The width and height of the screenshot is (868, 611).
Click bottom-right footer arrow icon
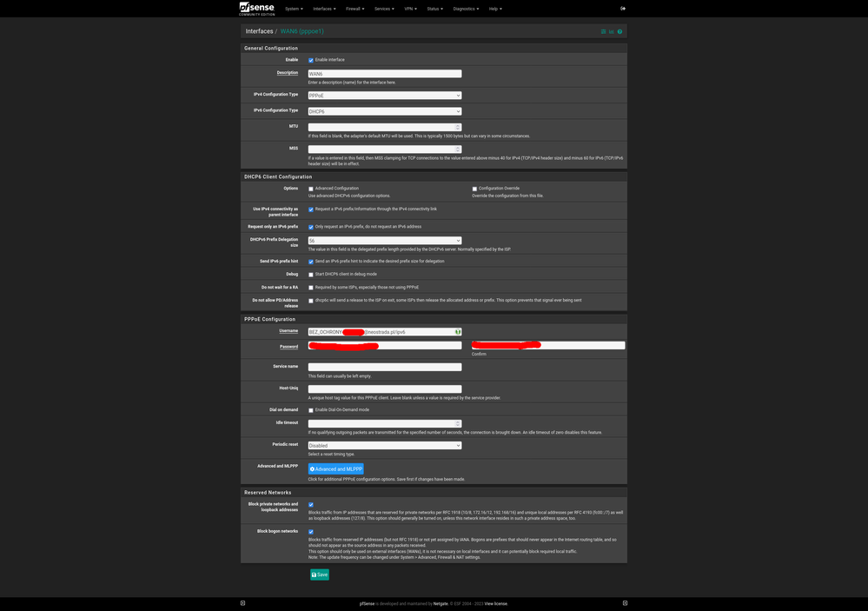pos(625,603)
